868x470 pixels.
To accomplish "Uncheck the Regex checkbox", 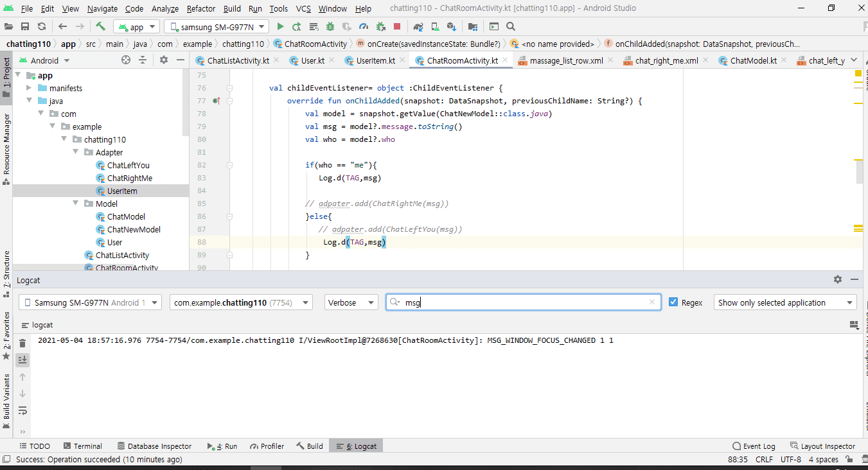I will tap(673, 302).
